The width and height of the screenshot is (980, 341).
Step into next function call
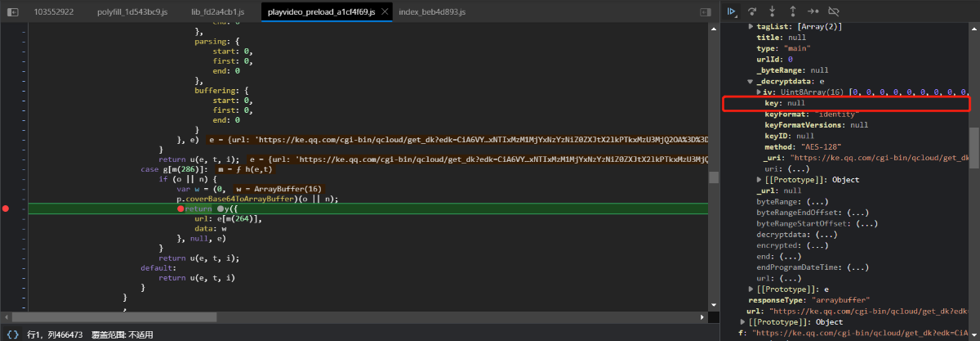(x=773, y=11)
